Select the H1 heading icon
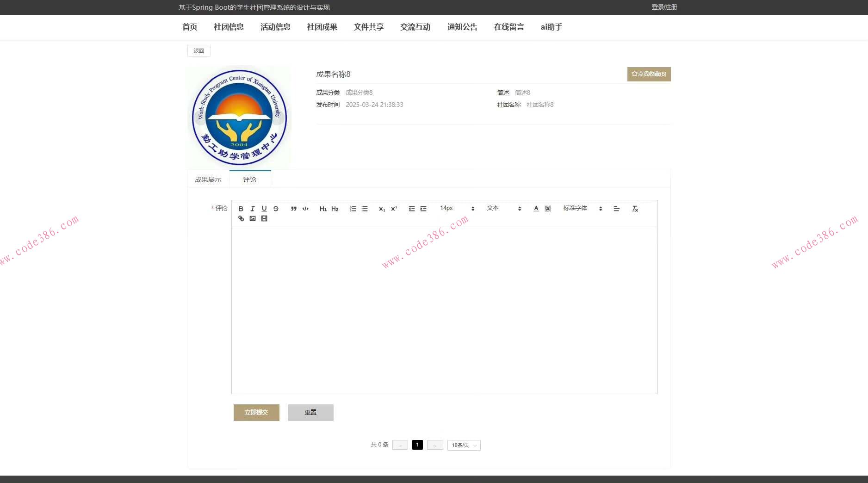 (323, 209)
